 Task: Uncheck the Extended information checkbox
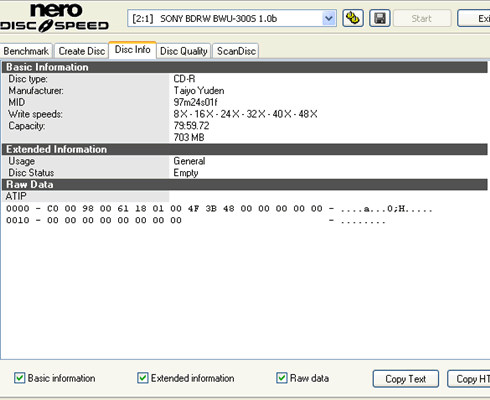[x=143, y=378]
